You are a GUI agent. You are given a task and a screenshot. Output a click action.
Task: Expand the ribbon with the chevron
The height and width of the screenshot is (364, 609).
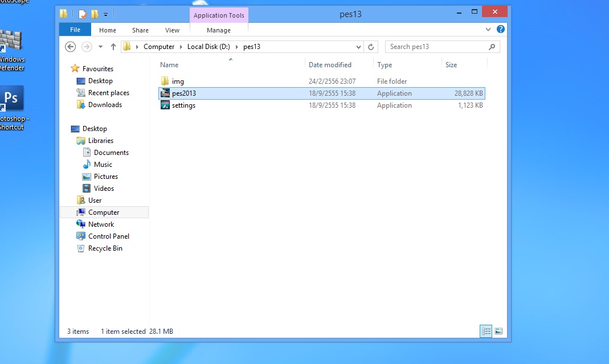[x=488, y=30]
